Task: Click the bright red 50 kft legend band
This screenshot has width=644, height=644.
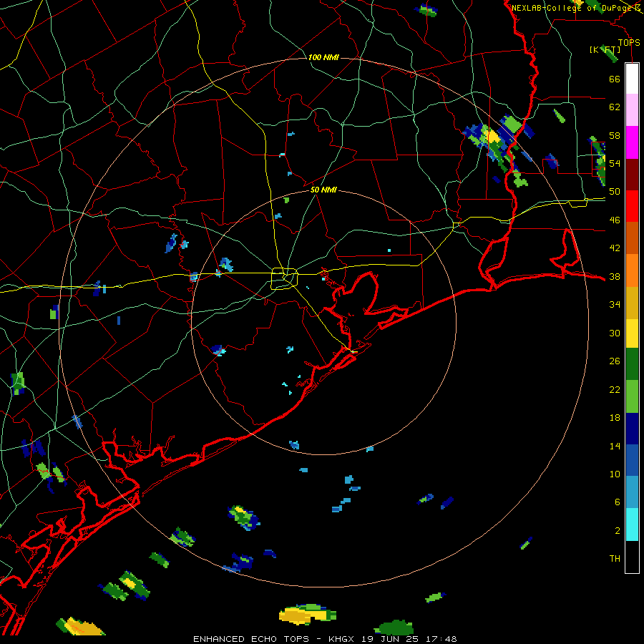Action: click(x=632, y=206)
